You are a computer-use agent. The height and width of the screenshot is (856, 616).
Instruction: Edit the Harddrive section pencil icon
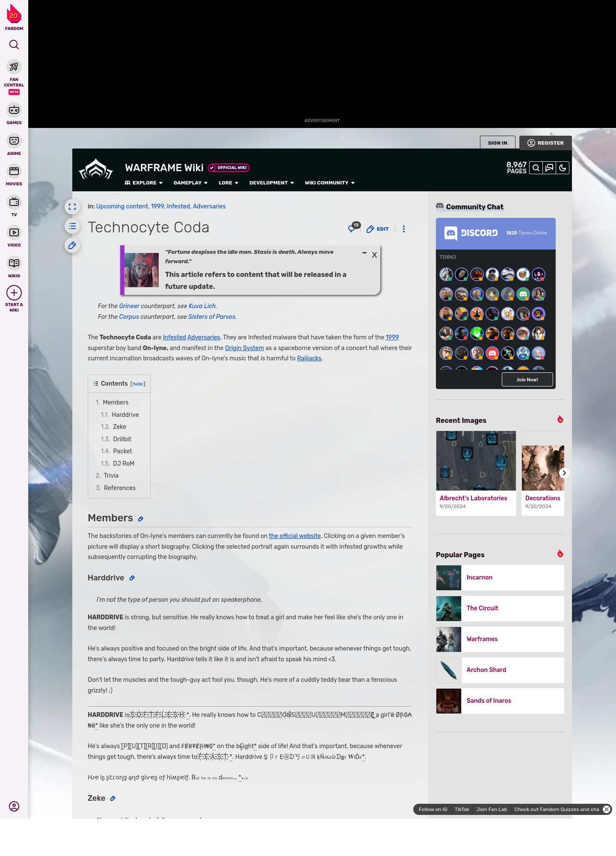click(132, 578)
